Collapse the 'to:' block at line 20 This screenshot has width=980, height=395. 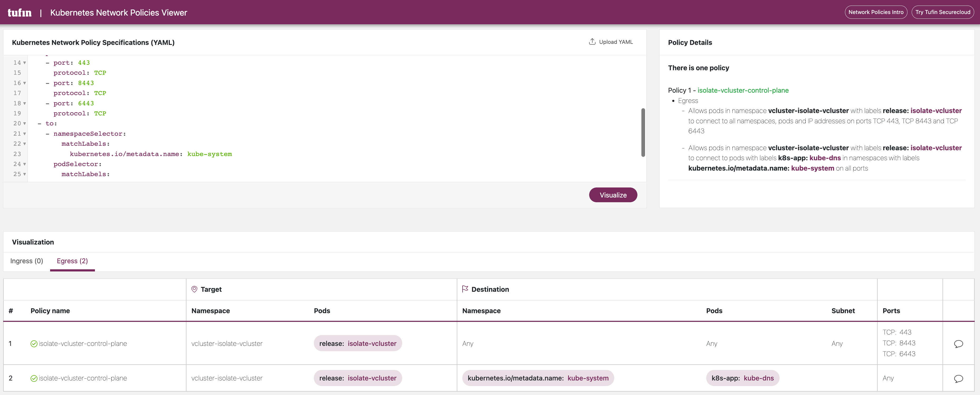tap(25, 123)
